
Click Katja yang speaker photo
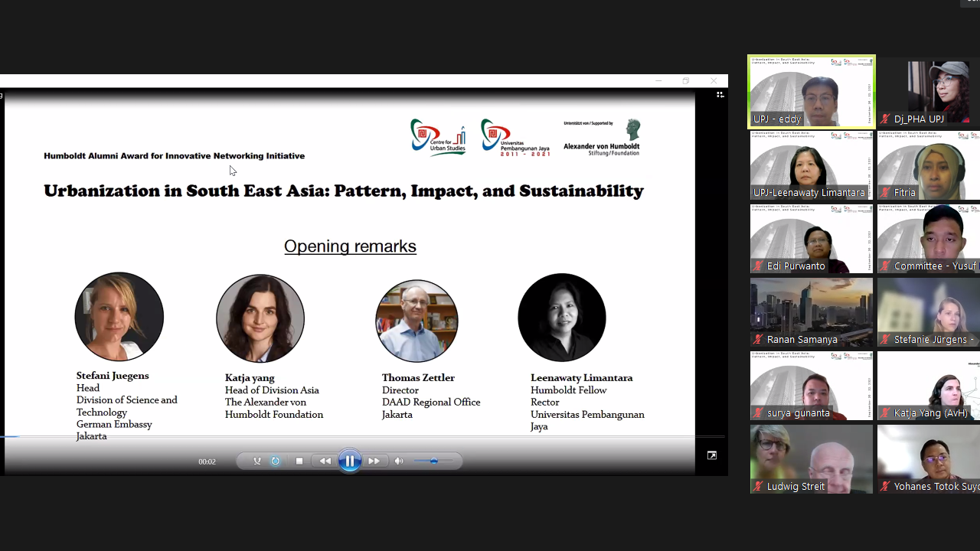260,318
